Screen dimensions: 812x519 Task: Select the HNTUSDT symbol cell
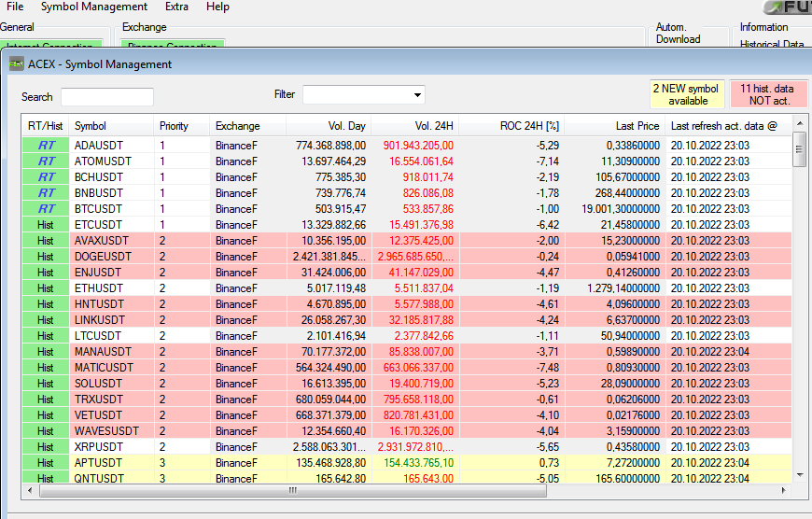pyautogui.click(x=111, y=304)
